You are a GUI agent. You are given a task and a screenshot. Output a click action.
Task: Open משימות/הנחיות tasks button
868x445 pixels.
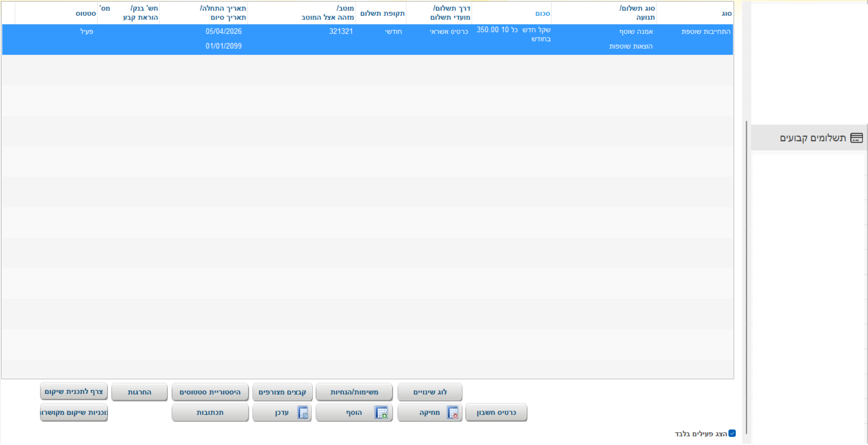click(354, 392)
